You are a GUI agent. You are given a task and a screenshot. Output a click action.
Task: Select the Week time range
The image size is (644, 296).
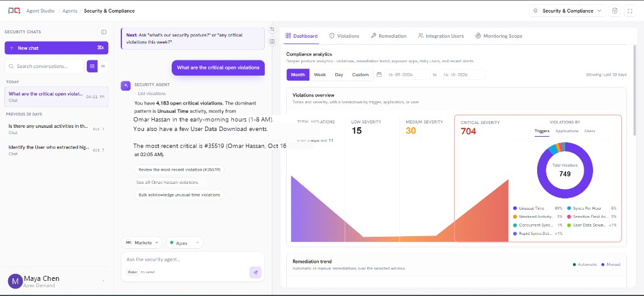click(x=320, y=75)
